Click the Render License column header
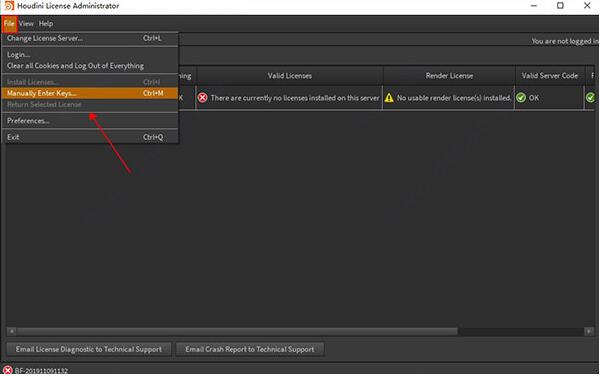 point(449,76)
